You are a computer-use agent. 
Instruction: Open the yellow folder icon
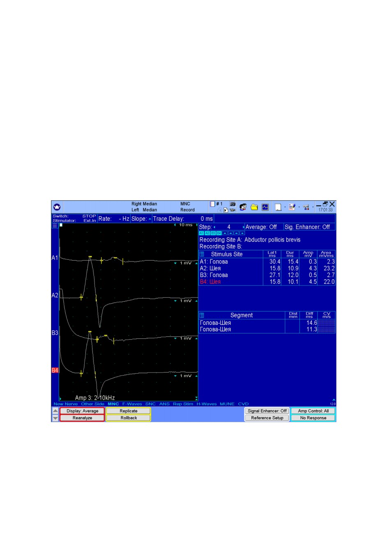click(254, 207)
